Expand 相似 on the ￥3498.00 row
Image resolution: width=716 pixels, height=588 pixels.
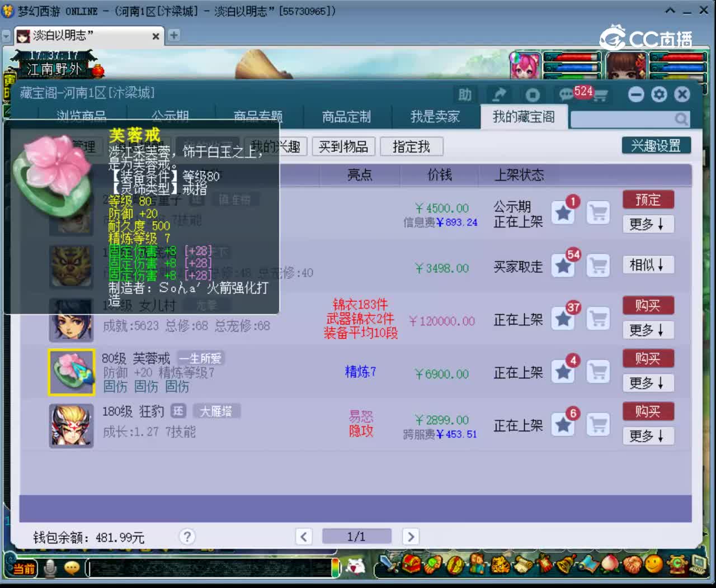(x=648, y=265)
